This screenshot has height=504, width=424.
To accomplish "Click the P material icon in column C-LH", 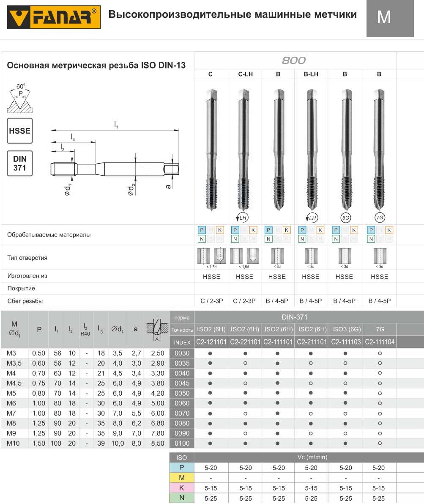I will 235,230.
